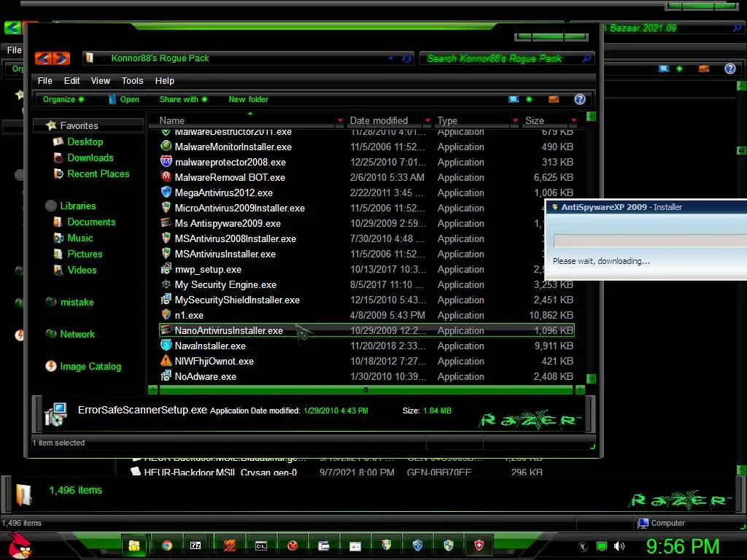Click the NavaInstaller.exe teal icon
747x560 pixels.
click(x=166, y=345)
